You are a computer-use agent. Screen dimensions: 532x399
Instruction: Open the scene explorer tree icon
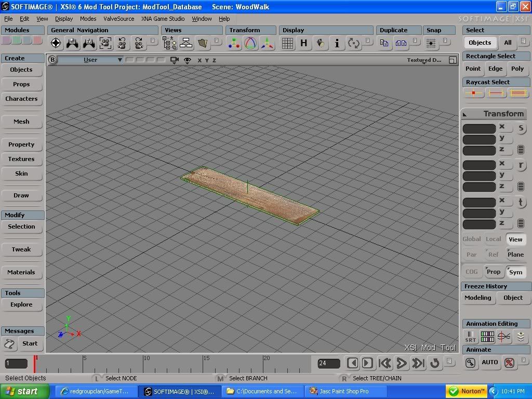(x=169, y=43)
